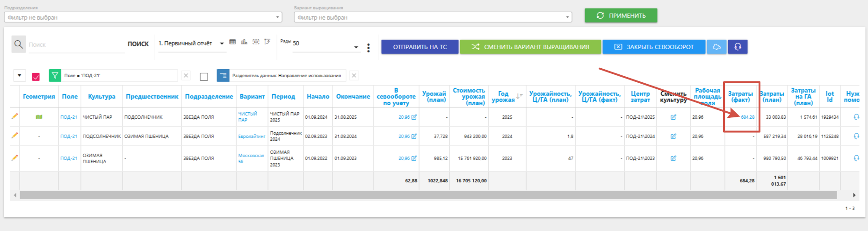Toggle the pink checked filter checkbox

click(36, 76)
